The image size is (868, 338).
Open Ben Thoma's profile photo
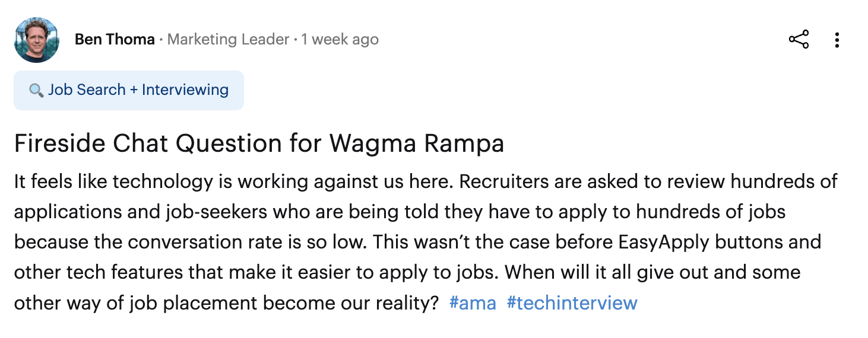36,40
